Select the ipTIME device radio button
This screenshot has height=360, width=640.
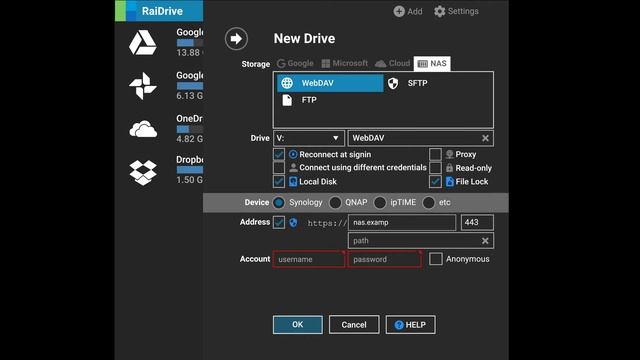pyautogui.click(x=380, y=202)
